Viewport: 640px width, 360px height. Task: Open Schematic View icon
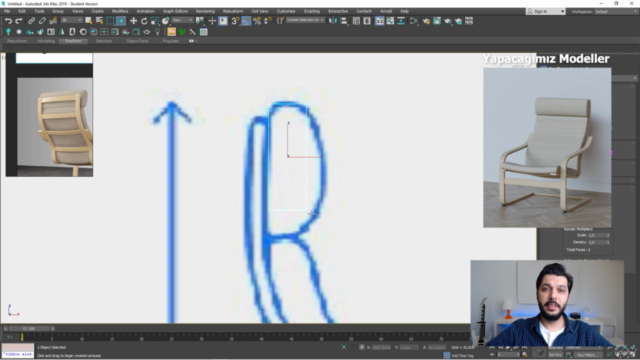click(x=401, y=21)
